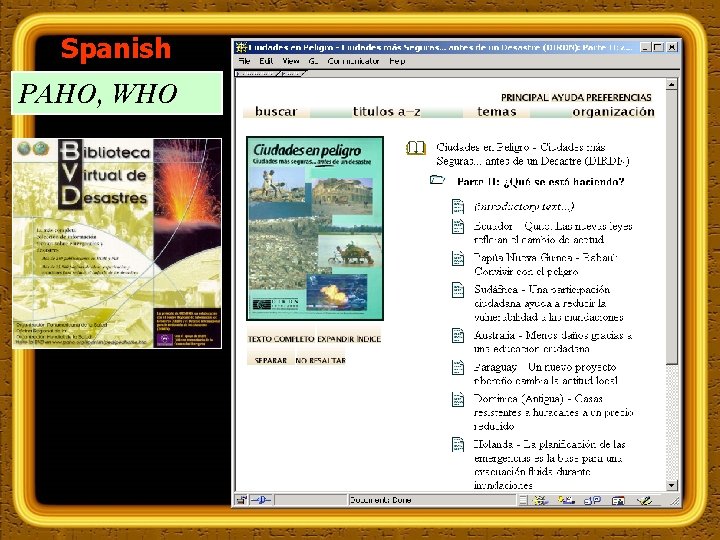Click the vertical scrollbar up arrow
The image size is (720, 540).
pos(671,84)
